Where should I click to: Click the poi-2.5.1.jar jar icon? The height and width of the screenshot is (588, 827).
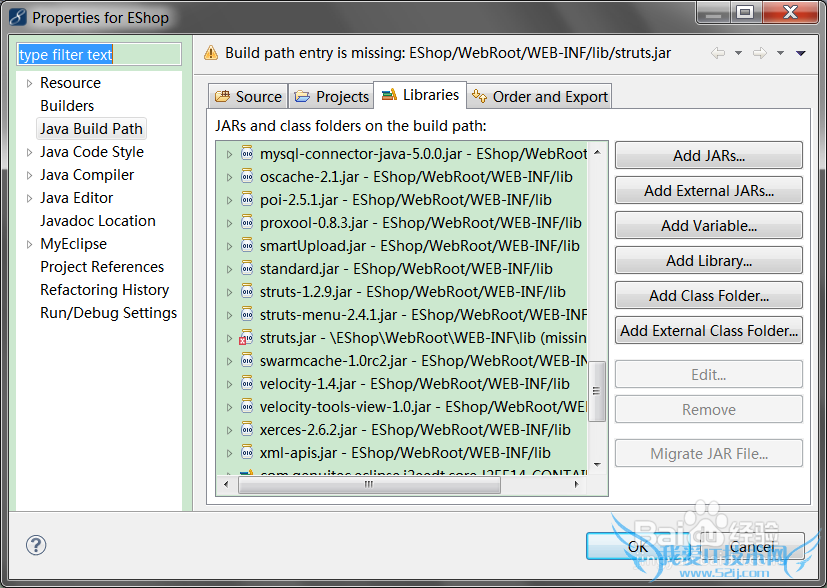point(247,200)
